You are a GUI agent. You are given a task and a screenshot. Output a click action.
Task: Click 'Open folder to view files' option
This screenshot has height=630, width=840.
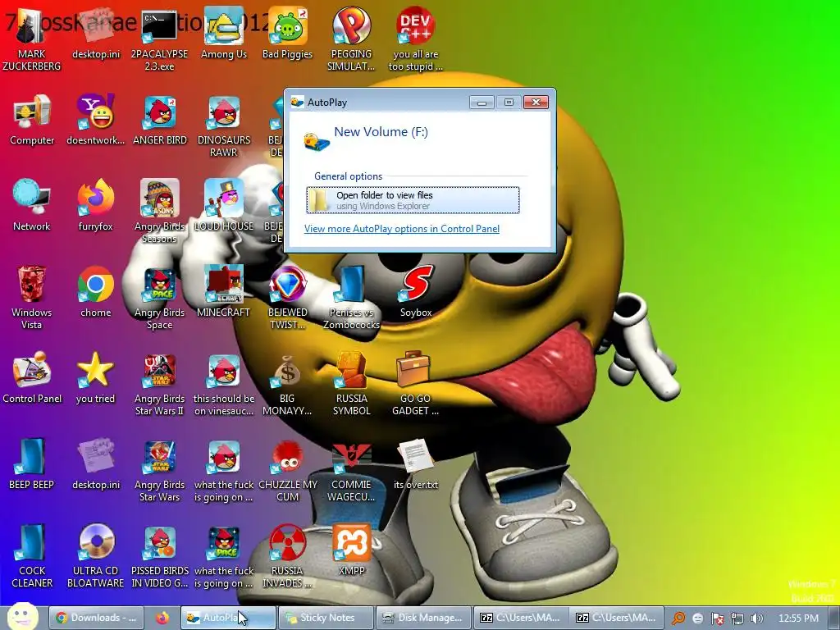413,200
